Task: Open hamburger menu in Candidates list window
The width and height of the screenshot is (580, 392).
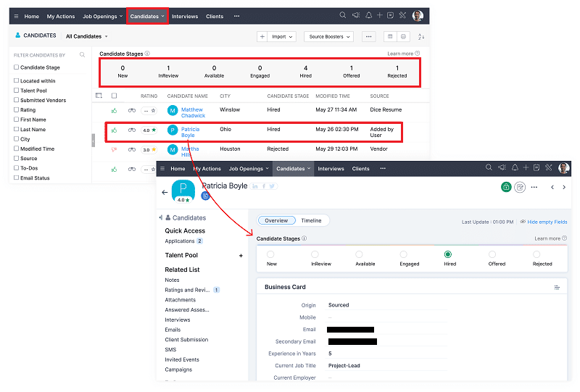Action: point(16,16)
